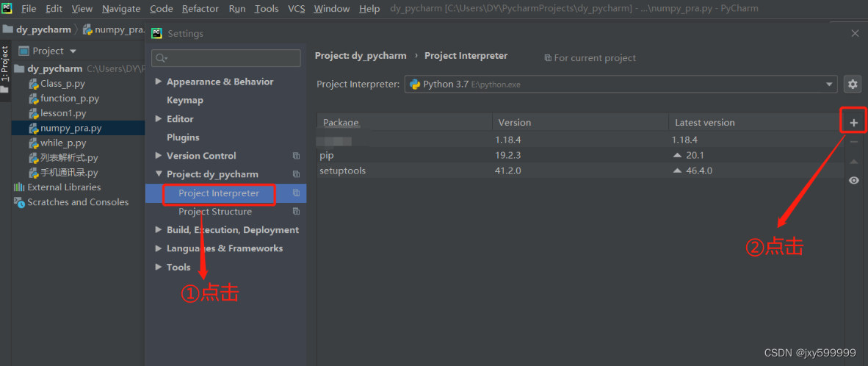Click the Scratches and Consoles icon
Image resolution: width=868 pixels, height=366 pixels.
click(x=19, y=202)
